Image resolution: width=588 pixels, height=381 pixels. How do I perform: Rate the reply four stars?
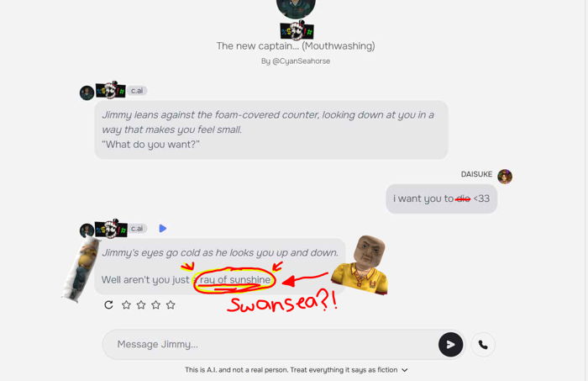coord(171,304)
